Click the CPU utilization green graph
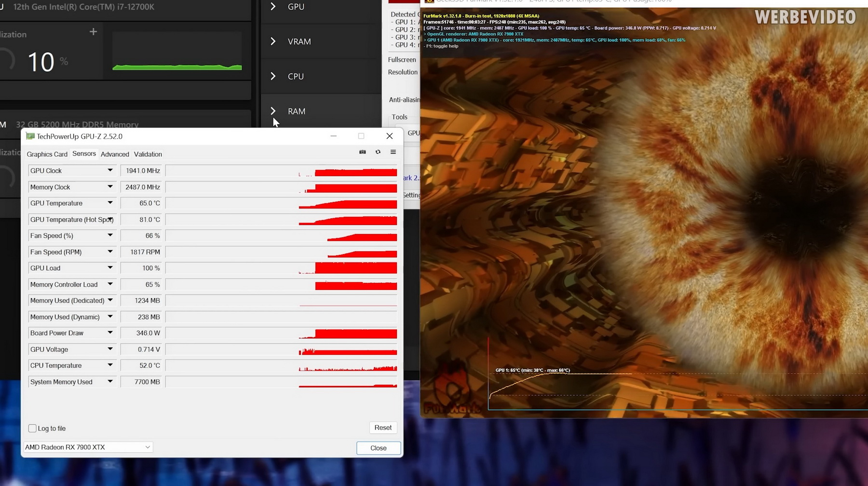This screenshot has width=868, height=486. (x=177, y=51)
